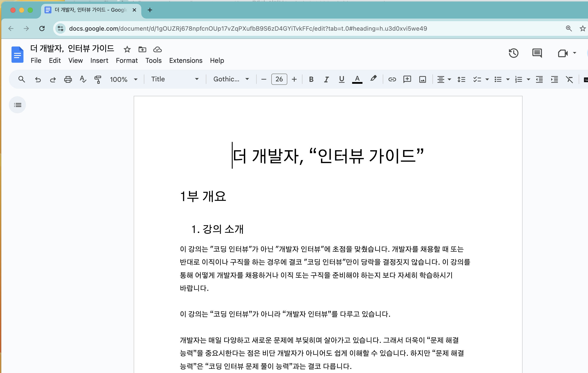Toggle underline formatting
Viewport: 588px width, 373px height.
[x=342, y=79]
